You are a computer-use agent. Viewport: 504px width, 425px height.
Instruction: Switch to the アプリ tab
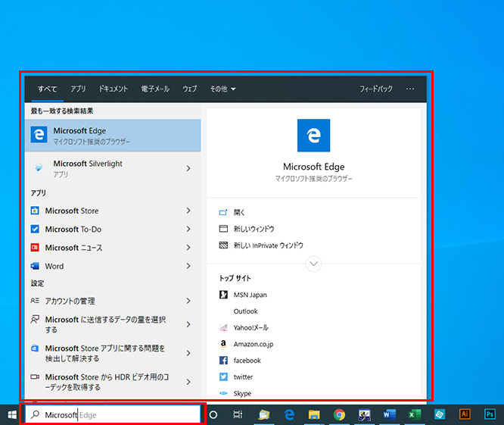pos(78,89)
